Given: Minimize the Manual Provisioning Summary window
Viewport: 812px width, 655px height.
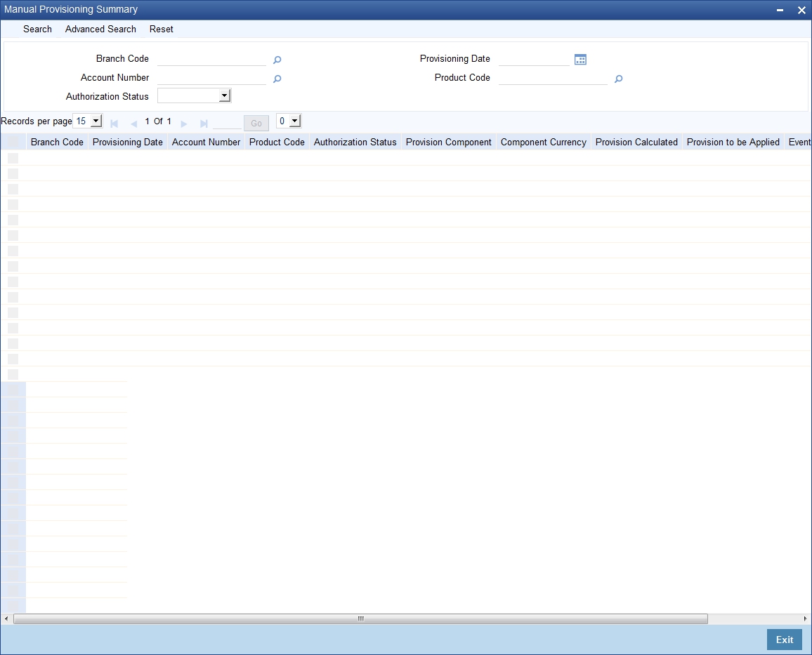Looking at the screenshot, I should point(780,10).
